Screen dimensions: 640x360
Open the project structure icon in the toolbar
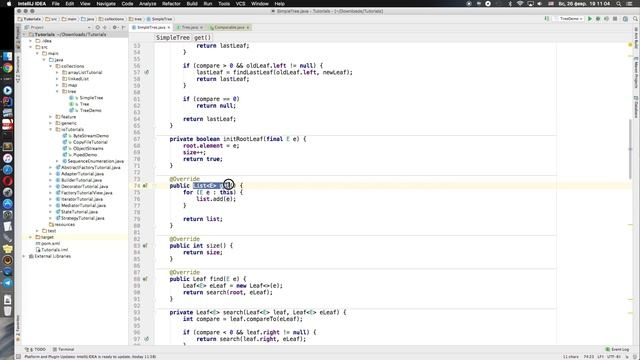(625, 19)
